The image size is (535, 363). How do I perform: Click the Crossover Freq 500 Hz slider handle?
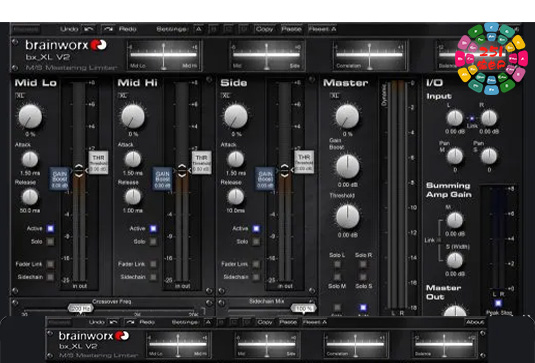tap(81, 308)
